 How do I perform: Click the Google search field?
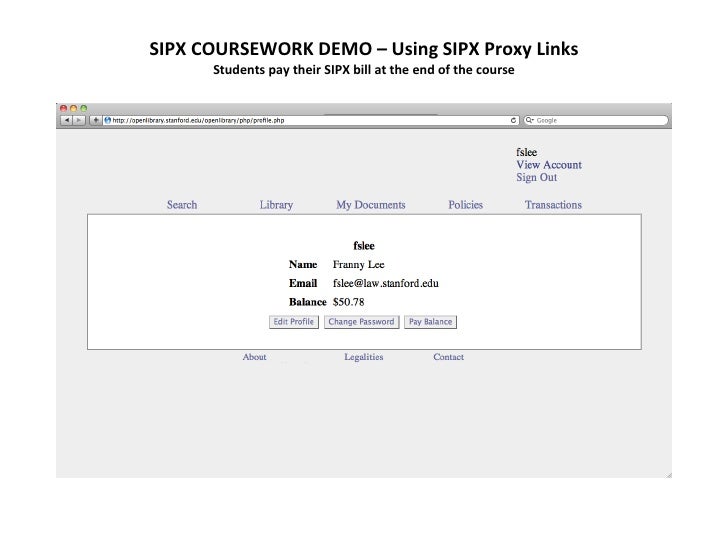[x=596, y=120]
